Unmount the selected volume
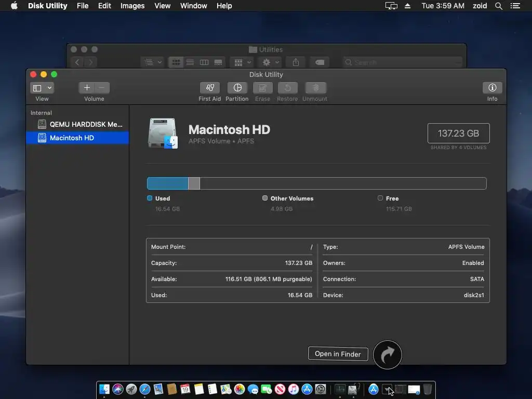The height and width of the screenshot is (399, 532). 315,88
